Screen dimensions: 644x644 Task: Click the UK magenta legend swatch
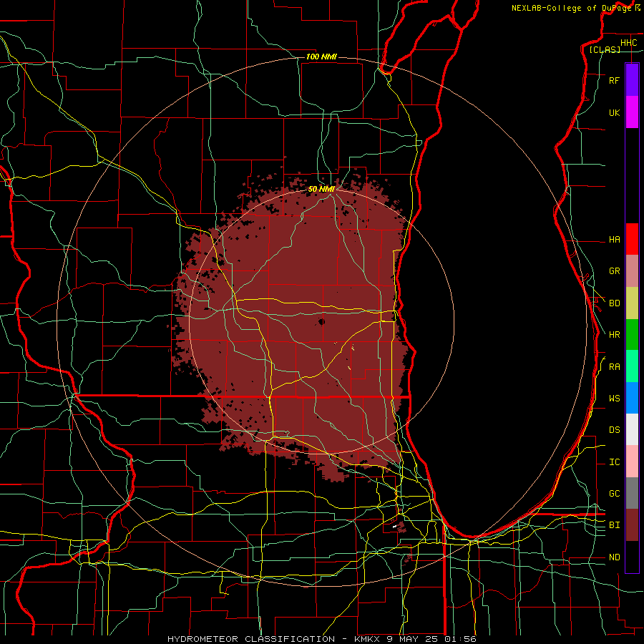632,112
